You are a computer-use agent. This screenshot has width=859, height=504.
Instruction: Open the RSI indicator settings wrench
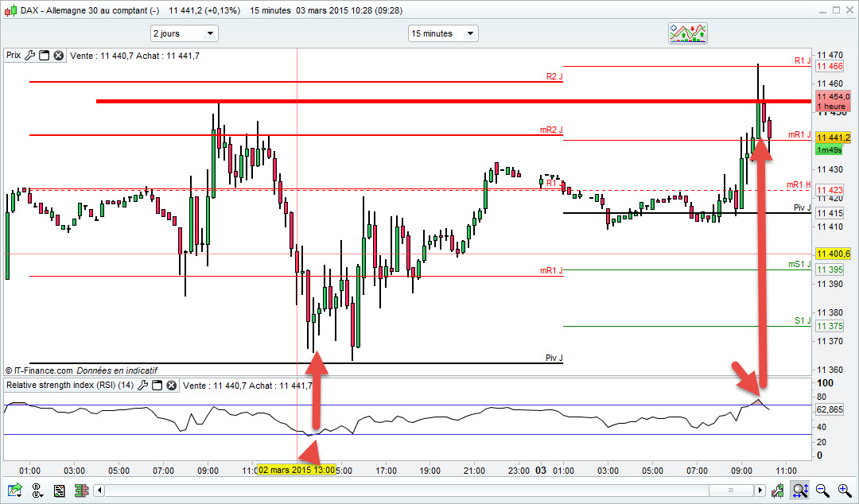(143, 385)
